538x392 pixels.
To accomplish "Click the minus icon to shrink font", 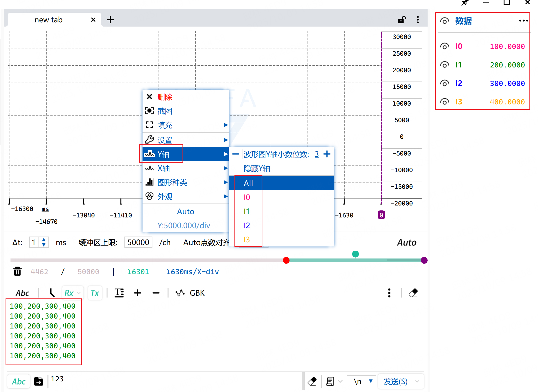I will point(156,293).
